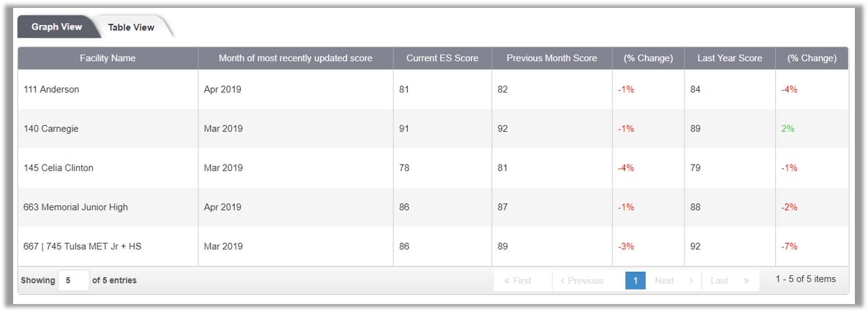This screenshot has height=312, width=868.
Task: Click the Current ES Score header
Action: click(x=443, y=58)
